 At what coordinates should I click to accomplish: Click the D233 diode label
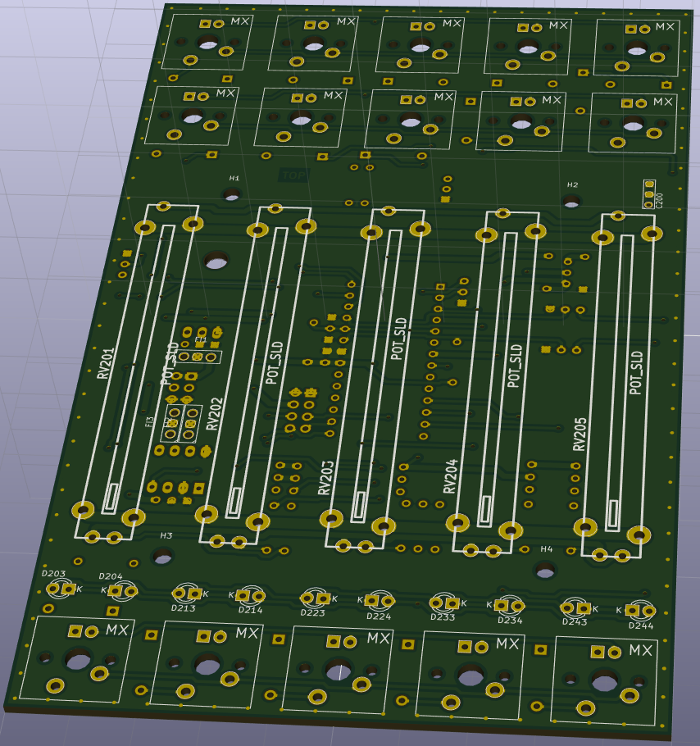[443, 617]
